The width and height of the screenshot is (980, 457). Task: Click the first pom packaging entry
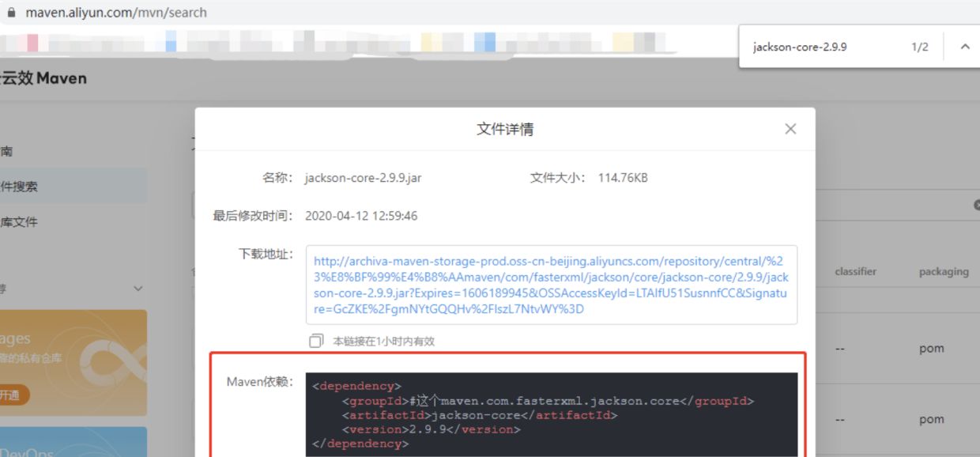coord(933,349)
